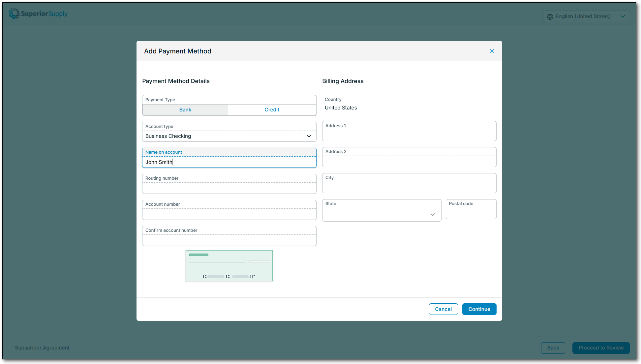Viewport: 641px width, 364px height.
Task: Switch payment type to Credit
Action: 272,110
